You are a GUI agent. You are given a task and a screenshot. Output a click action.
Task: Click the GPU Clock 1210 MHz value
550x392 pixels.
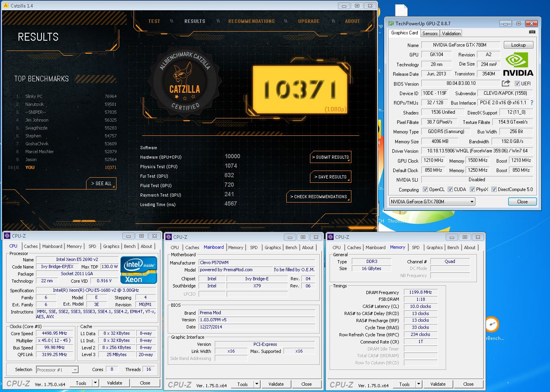click(433, 161)
